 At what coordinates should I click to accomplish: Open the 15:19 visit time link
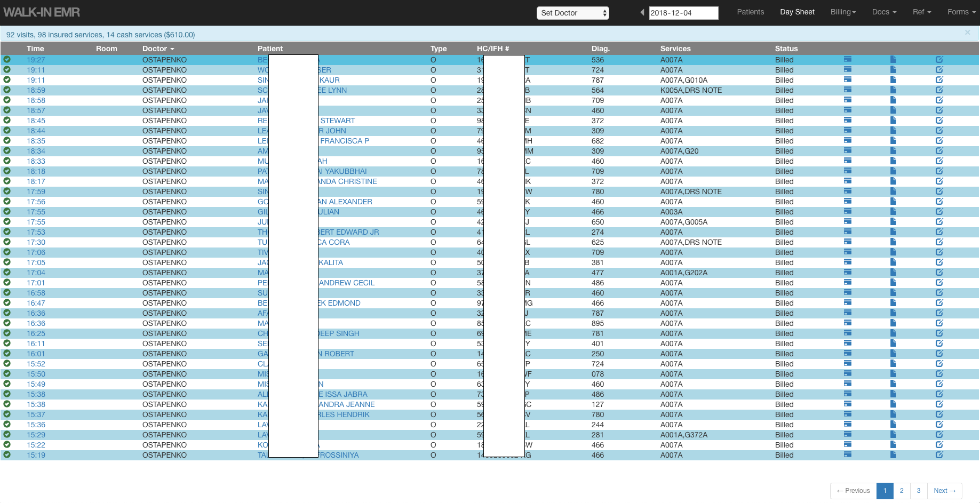point(36,455)
